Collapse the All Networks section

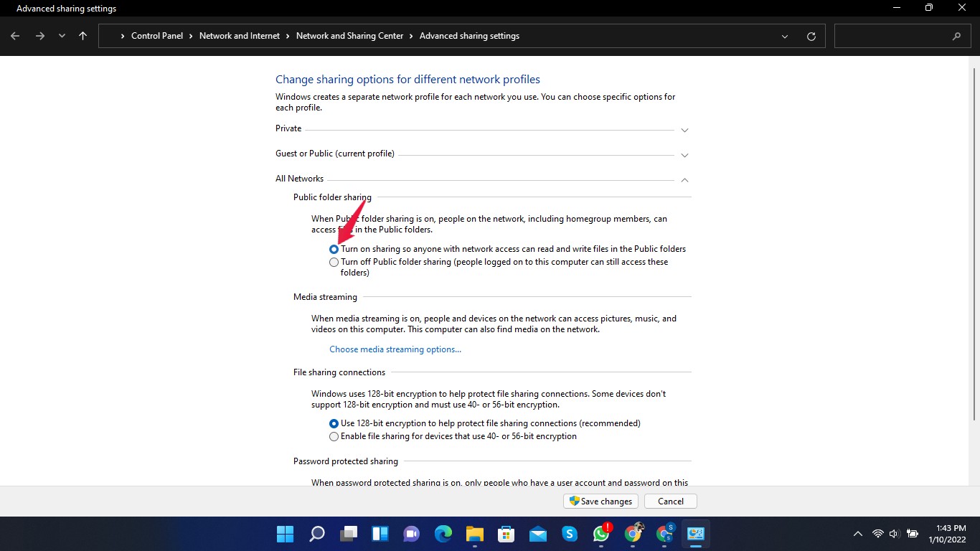[x=684, y=180]
